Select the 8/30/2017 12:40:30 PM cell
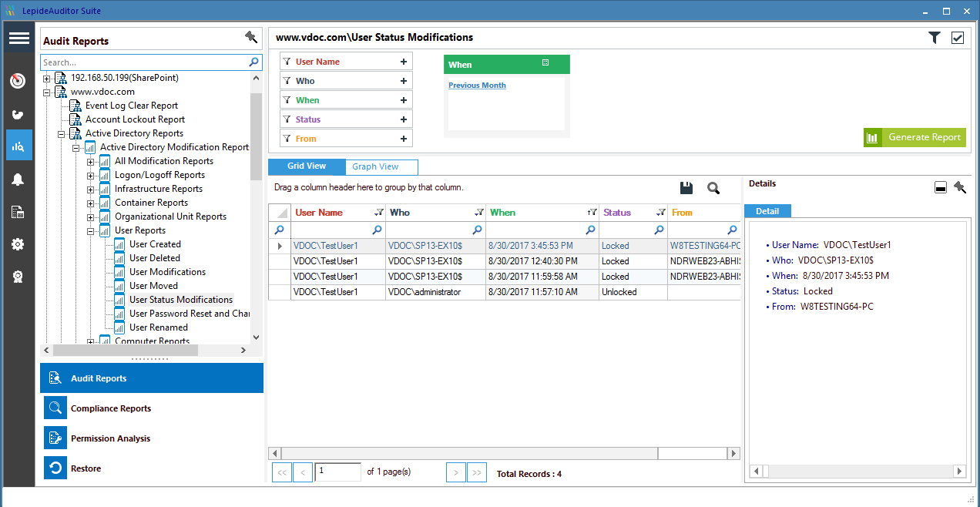 542,261
